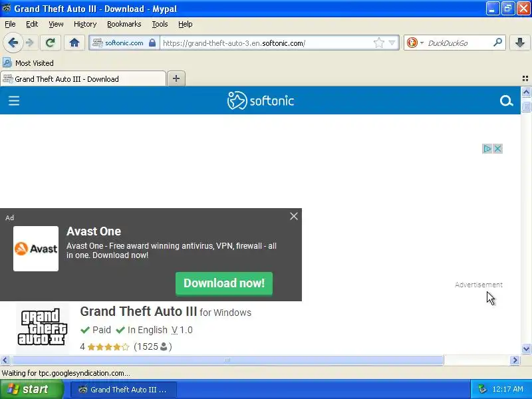Image resolution: width=532 pixels, height=399 pixels.
Task: Click the Grand Theft Auto III taskbar button
Action: [x=124, y=390]
